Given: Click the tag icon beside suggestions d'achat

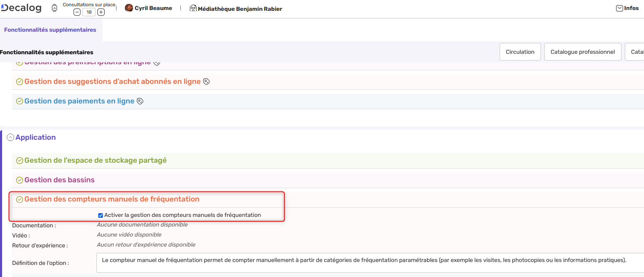Looking at the screenshot, I should 206,82.
